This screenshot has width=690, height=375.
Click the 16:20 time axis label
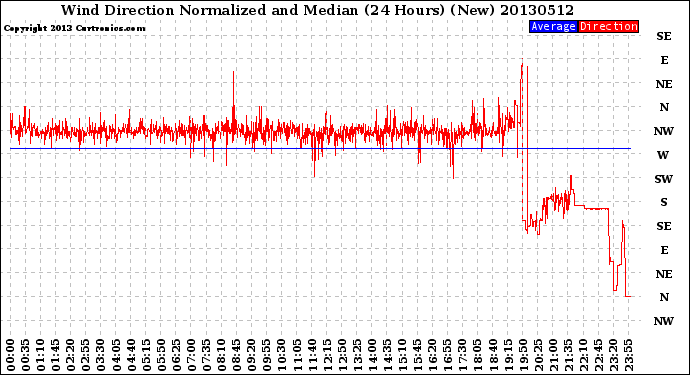point(433,355)
